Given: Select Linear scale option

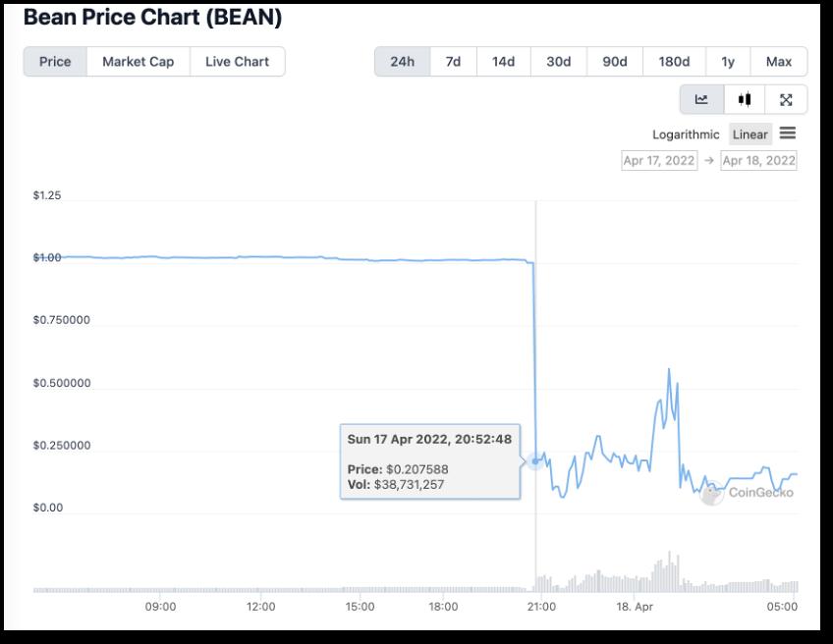Looking at the screenshot, I should click(x=750, y=134).
